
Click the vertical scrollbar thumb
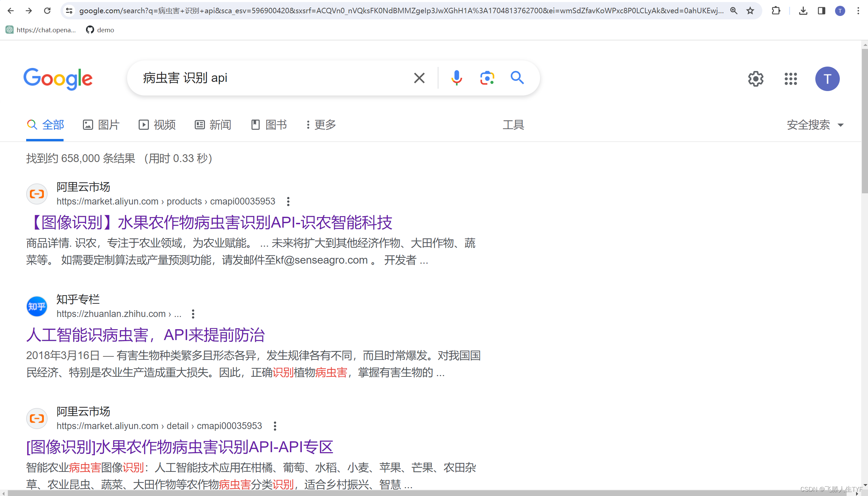click(865, 121)
